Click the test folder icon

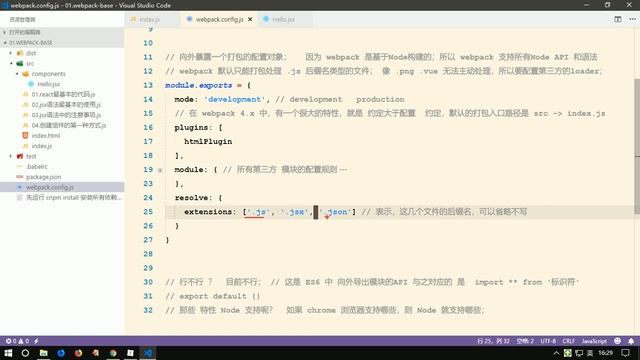pos(20,156)
